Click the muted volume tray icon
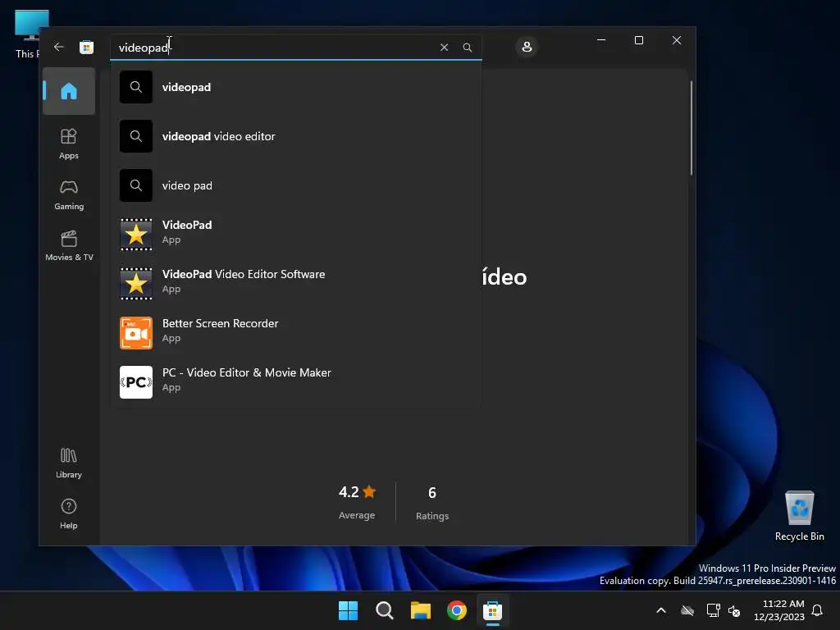840x630 pixels. [734, 610]
